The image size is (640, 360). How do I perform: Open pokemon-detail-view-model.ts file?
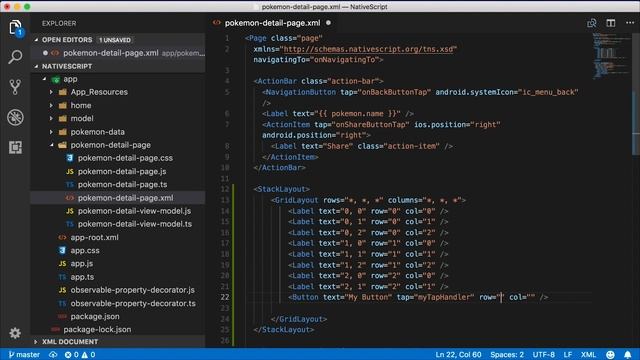(x=135, y=224)
